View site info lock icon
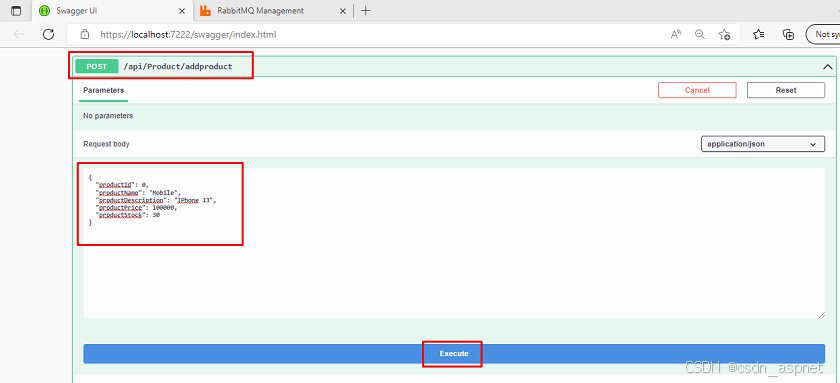 [84, 34]
